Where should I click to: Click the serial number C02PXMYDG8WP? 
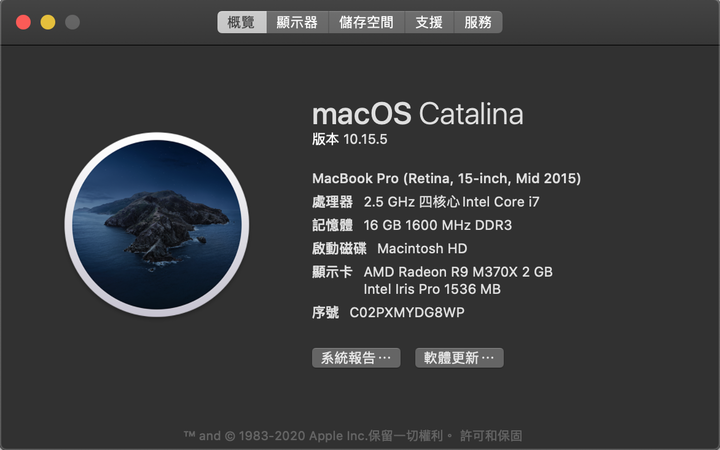(x=407, y=313)
